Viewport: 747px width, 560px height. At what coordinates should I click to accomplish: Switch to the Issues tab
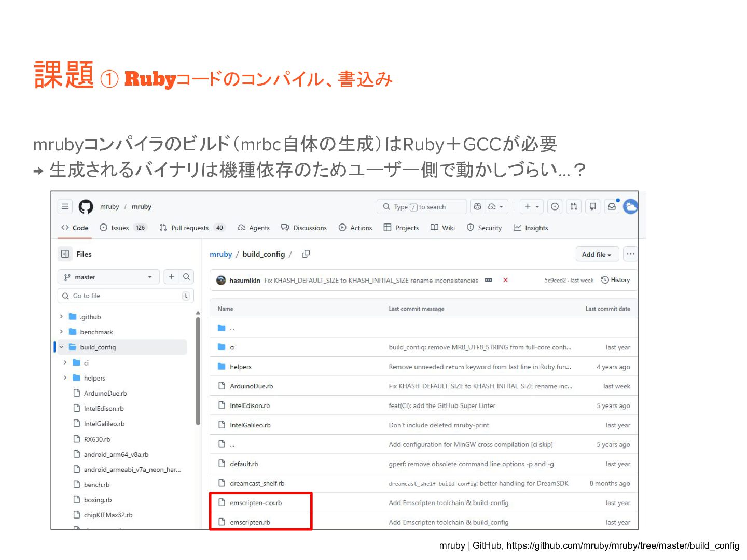point(123,228)
